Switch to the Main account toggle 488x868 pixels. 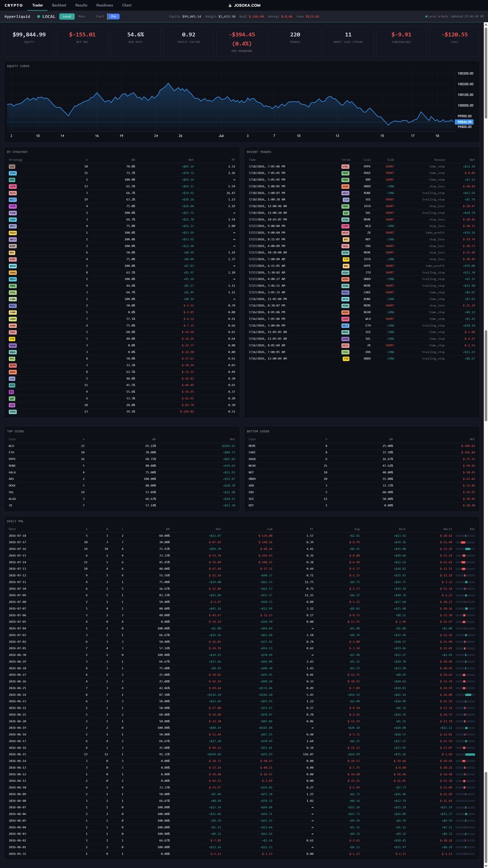(x=82, y=16)
